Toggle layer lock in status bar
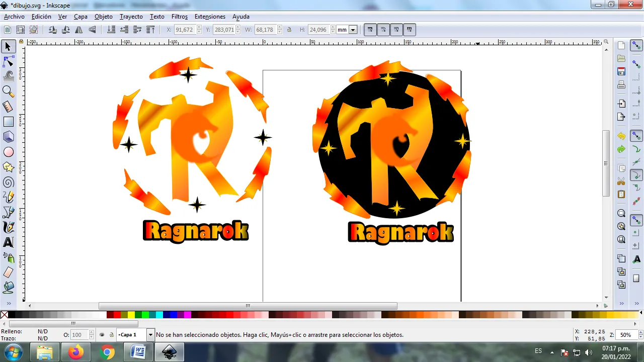The height and width of the screenshot is (362, 644). [x=111, y=335]
